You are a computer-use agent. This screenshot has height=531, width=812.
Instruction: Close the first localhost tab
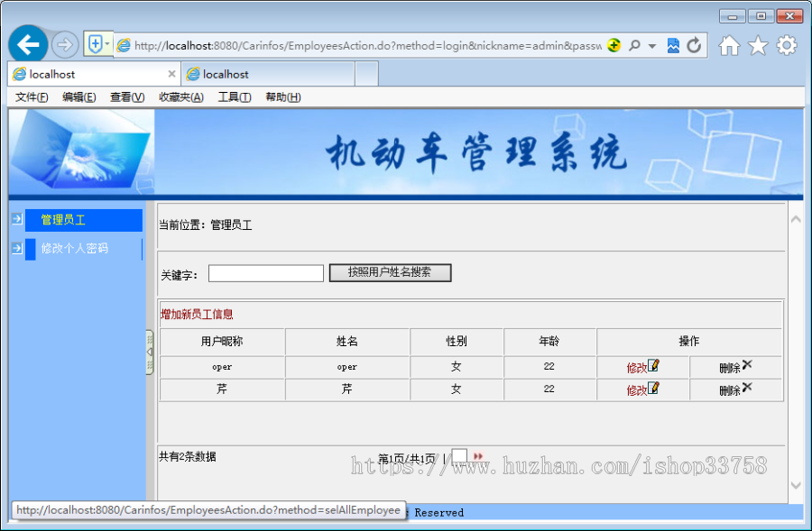[171, 74]
